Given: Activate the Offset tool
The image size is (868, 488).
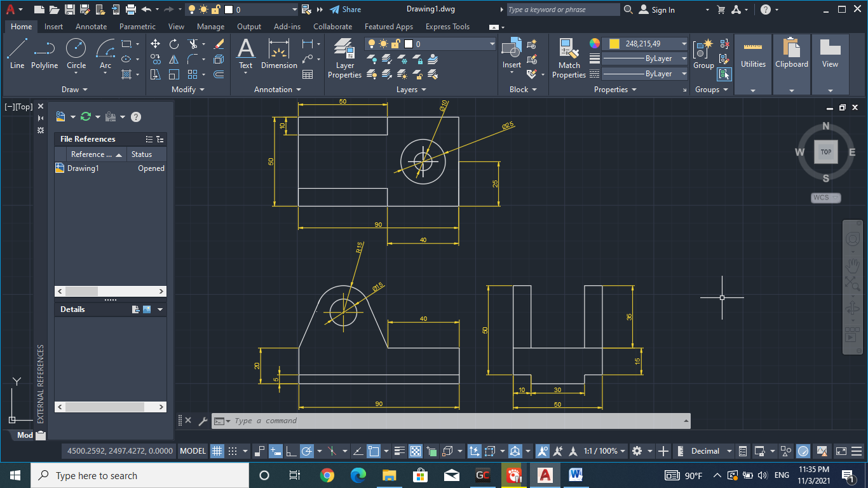Looking at the screenshot, I should (x=219, y=74).
